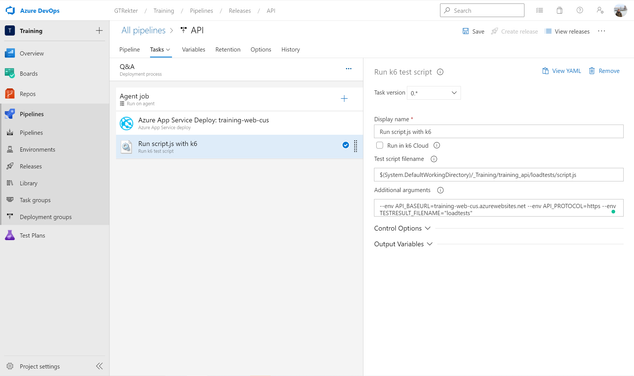The height and width of the screenshot is (376, 634).
Task: Click the info icon beside Run in k6 Cloud
Action: 437,145
